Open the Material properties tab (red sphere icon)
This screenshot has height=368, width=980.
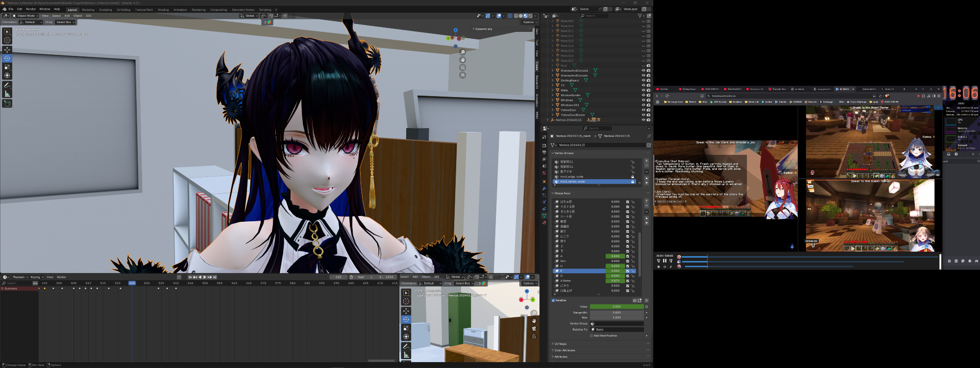[x=544, y=222]
